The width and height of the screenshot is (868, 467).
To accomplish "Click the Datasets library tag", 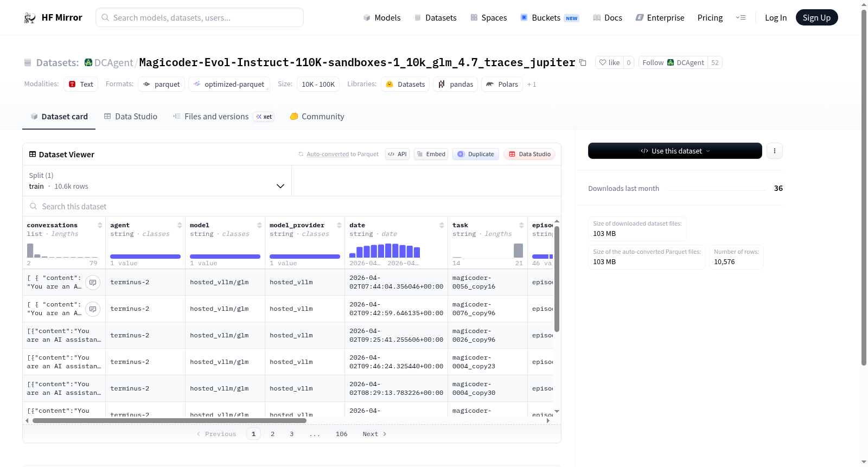I will pos(405,84).
